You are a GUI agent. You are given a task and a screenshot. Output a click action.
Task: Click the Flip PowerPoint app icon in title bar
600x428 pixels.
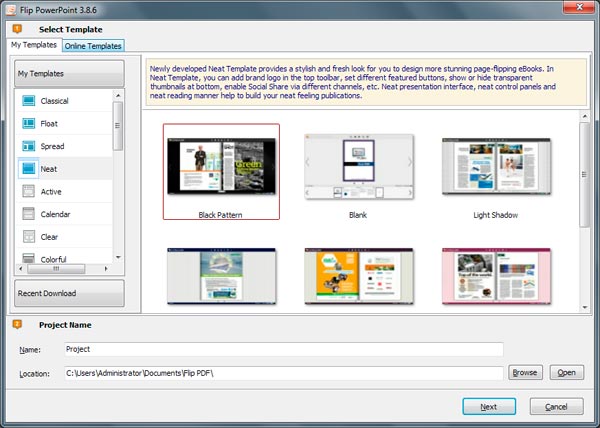click(x=11, y=10)
